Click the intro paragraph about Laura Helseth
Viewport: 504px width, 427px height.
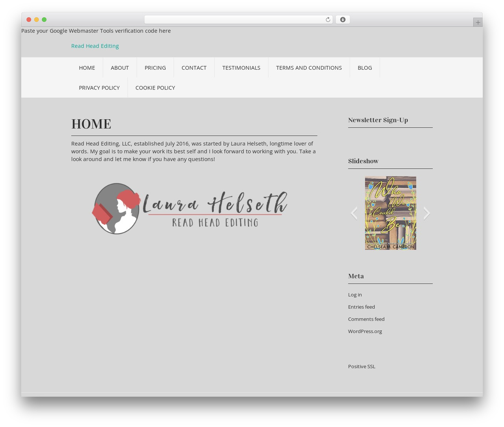point(194,151)
